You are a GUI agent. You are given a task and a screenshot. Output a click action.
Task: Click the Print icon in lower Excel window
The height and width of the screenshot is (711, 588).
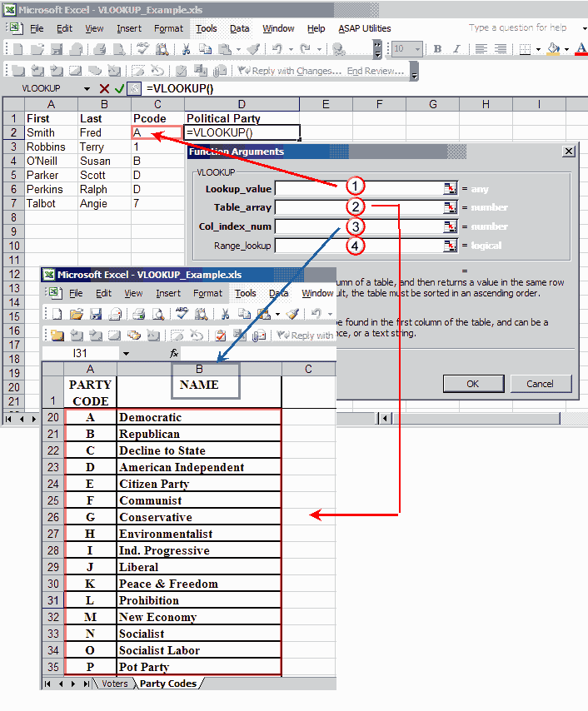pos(138,314)
